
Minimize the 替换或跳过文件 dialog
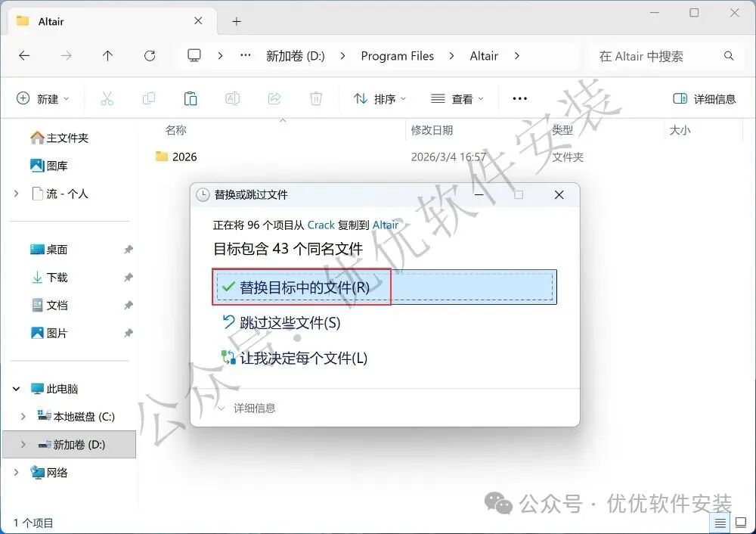tap(479, 195)
